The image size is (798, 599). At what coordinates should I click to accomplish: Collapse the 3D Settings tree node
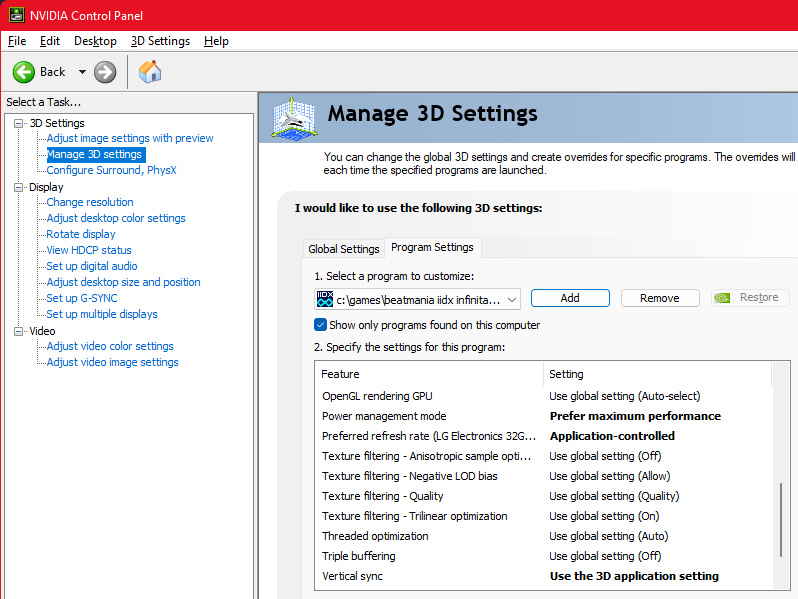point(19,123)
